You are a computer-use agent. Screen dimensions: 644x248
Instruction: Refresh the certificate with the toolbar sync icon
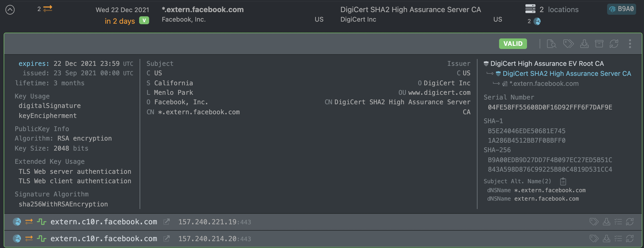click(614, 44)
